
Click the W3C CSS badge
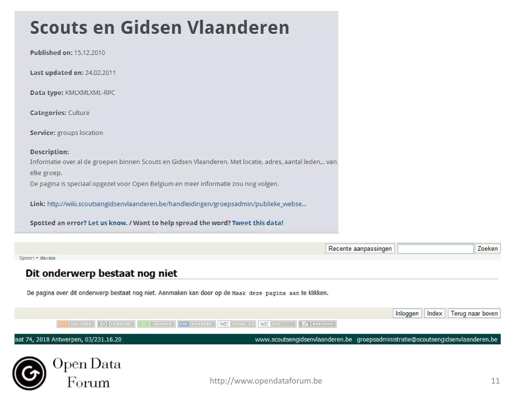pyautogui.click(x=277, y=324)
